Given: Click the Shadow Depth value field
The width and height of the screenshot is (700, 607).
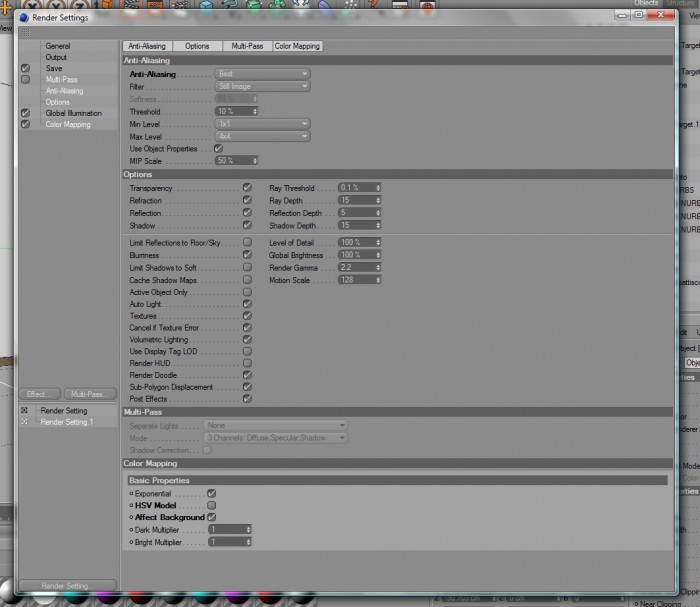Looking at the screenshot, I should point(357,225).
